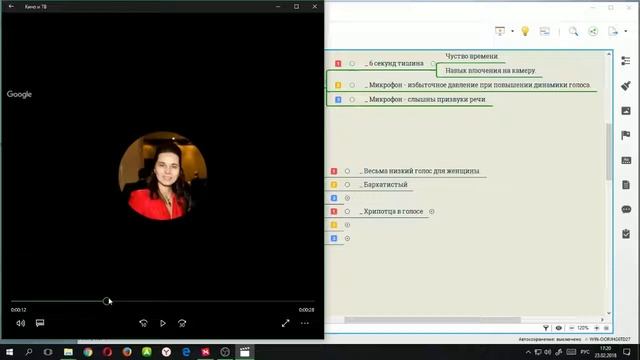
Task: Click the 120% zoom level value
Action: click(583, 328)
